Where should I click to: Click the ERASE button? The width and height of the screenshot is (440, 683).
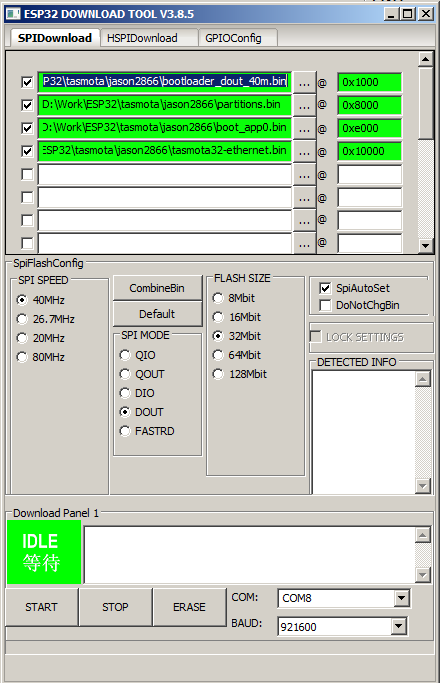[189, 607]
